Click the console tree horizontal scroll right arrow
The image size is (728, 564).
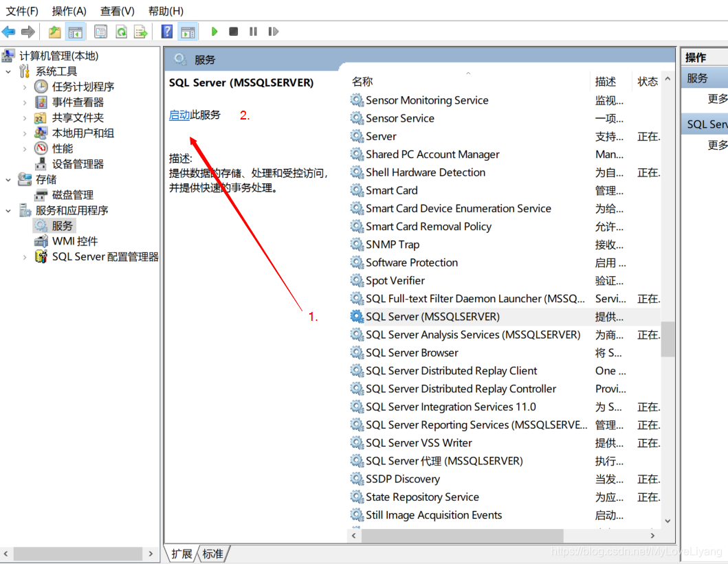(x=151, y=553)
